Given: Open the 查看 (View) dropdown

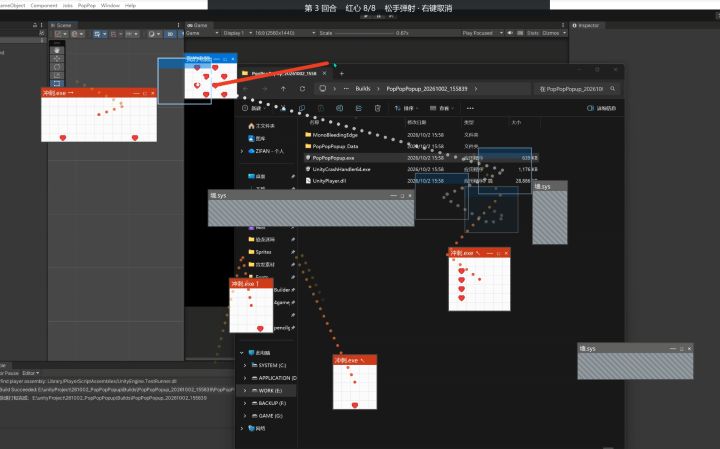Looking at the screenshot, I should coord(441,108).
